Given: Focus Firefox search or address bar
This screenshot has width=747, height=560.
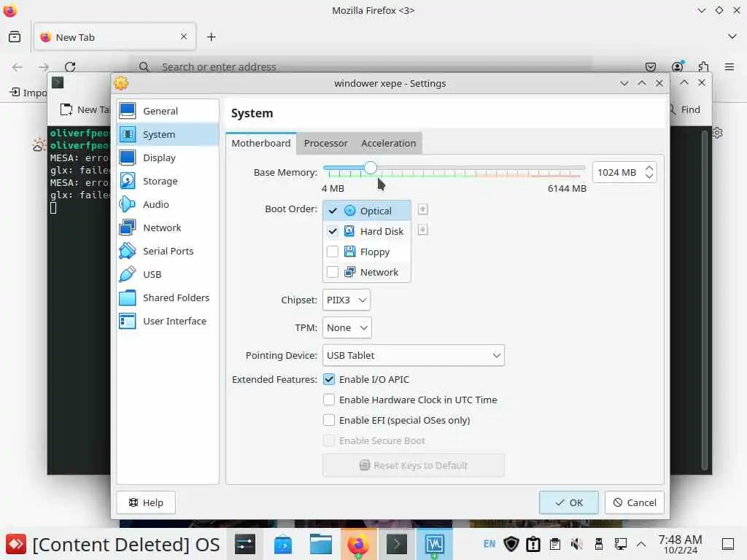Looking at the screenshot, I should pos(362,66).
